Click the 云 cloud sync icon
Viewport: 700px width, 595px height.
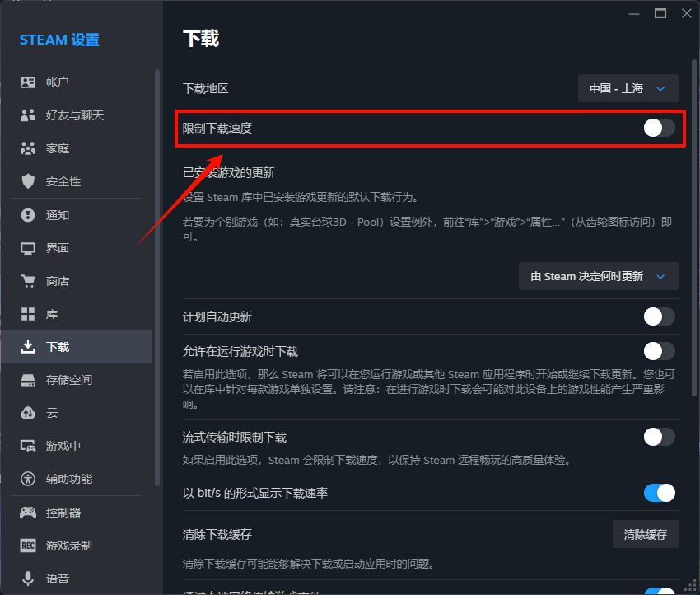click(28, 413)
